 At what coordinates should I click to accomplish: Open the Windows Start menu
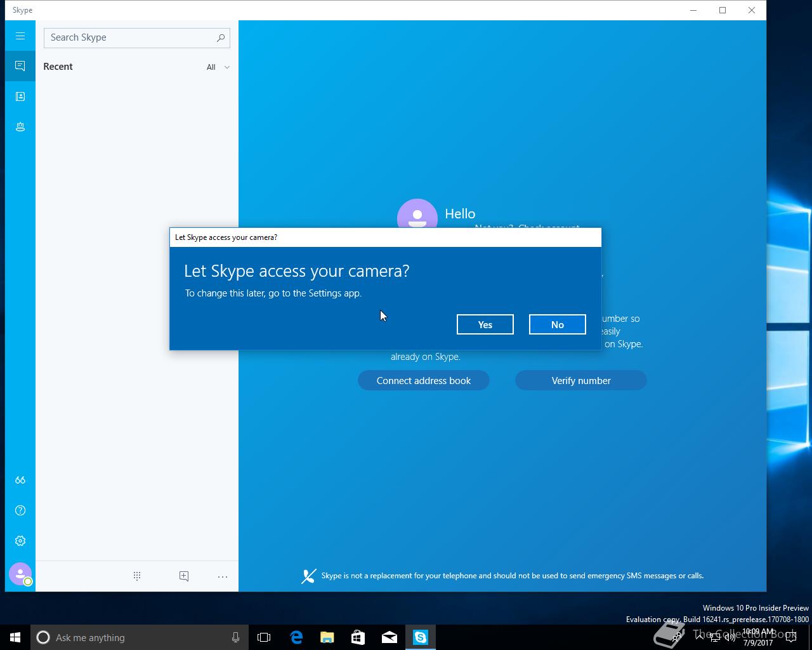point(15,637)
